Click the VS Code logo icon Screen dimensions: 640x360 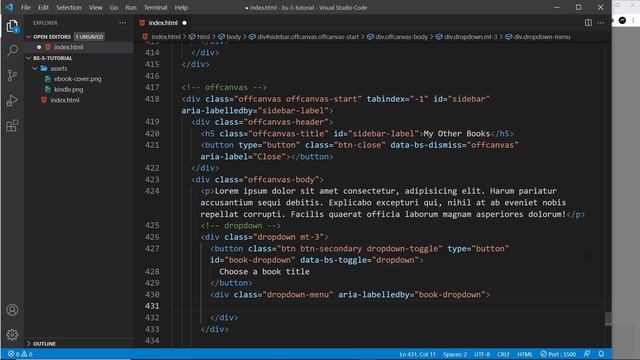[9, 7]
